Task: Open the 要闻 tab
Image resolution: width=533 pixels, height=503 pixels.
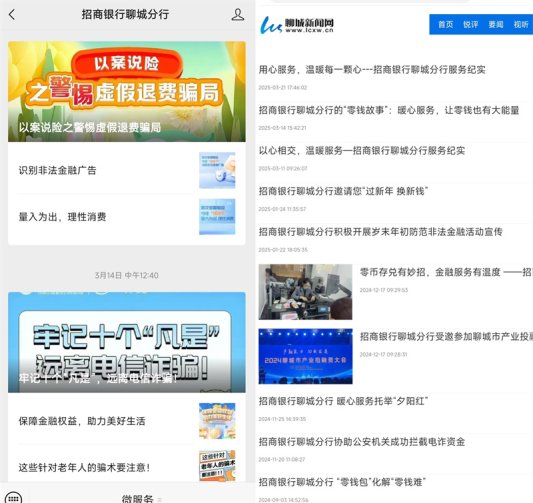Action: 496,24
